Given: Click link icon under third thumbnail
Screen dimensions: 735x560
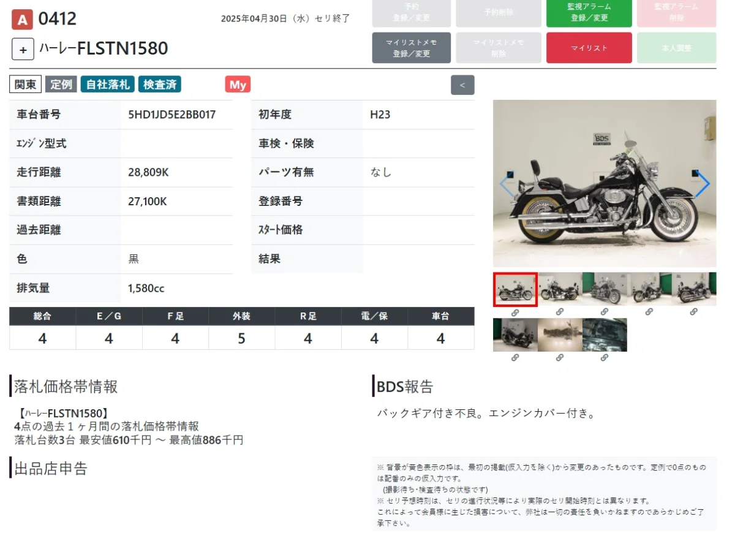Looking at the screenshot, I should coord(605,312).
